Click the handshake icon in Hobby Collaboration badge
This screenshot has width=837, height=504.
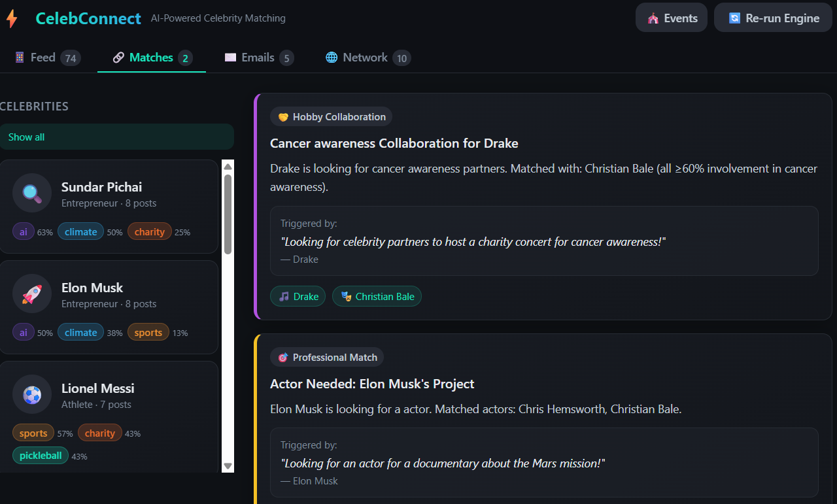click(283, 117)
